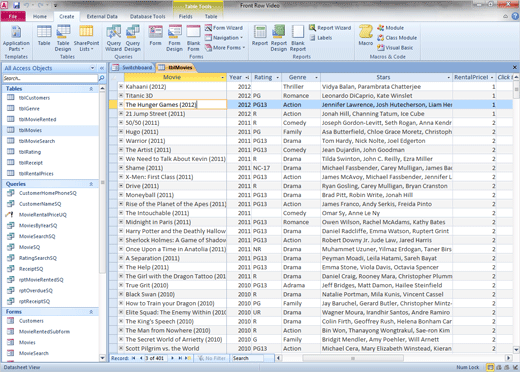
Task: Open the Genre column filter dropdown
Action: click(316, 78)
